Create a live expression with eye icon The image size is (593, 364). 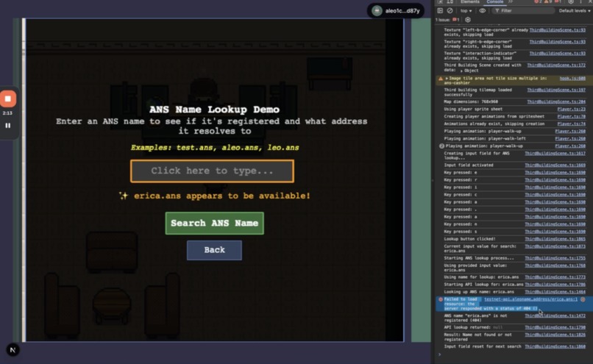[483, 10]
